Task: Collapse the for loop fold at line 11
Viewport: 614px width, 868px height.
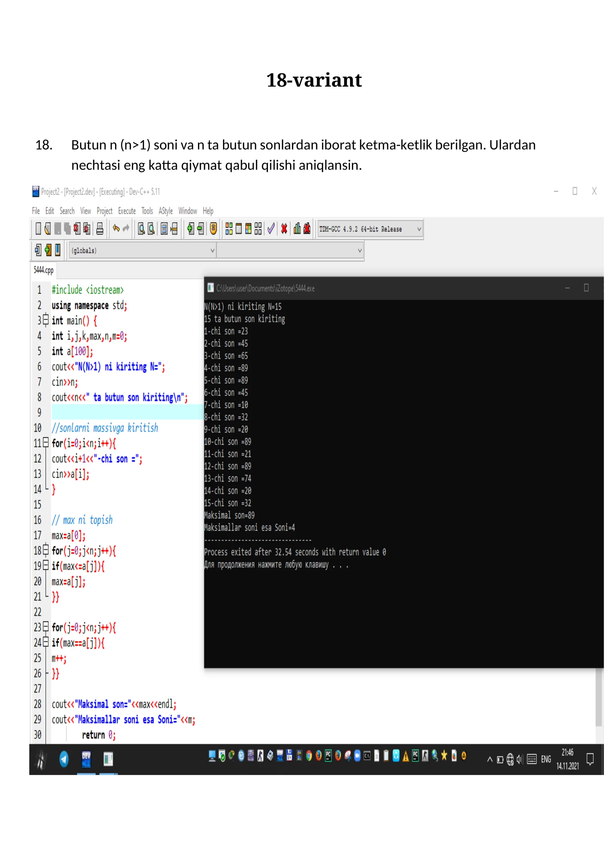Action: (x=46, y=443)
